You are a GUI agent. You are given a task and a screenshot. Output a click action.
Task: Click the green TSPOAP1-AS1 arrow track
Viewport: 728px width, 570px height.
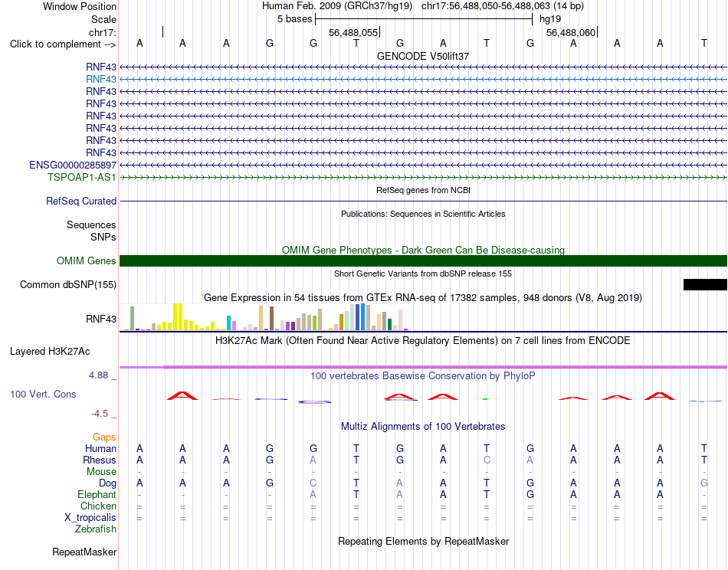[x=424, y=177]
